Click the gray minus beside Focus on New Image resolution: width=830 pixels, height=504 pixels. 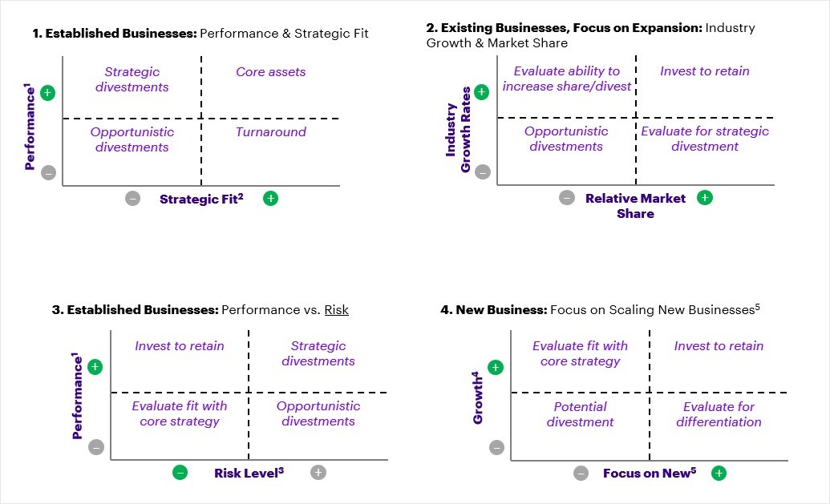pyautogui.click(x=581, y=473)
